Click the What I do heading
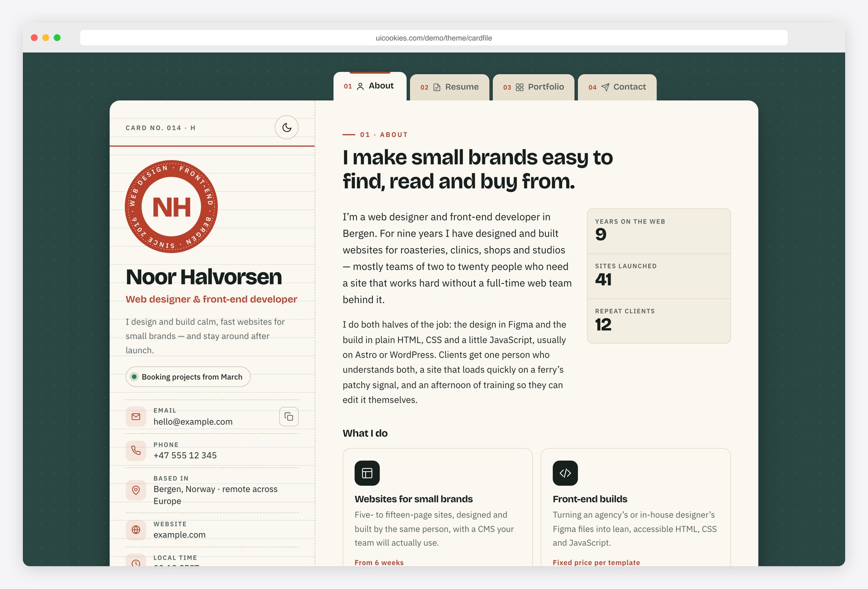Viewport: 868px width, 589px height. [365, 433]
